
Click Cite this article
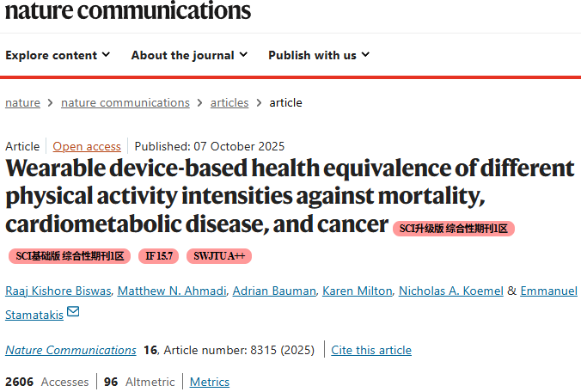click(371, 350)
